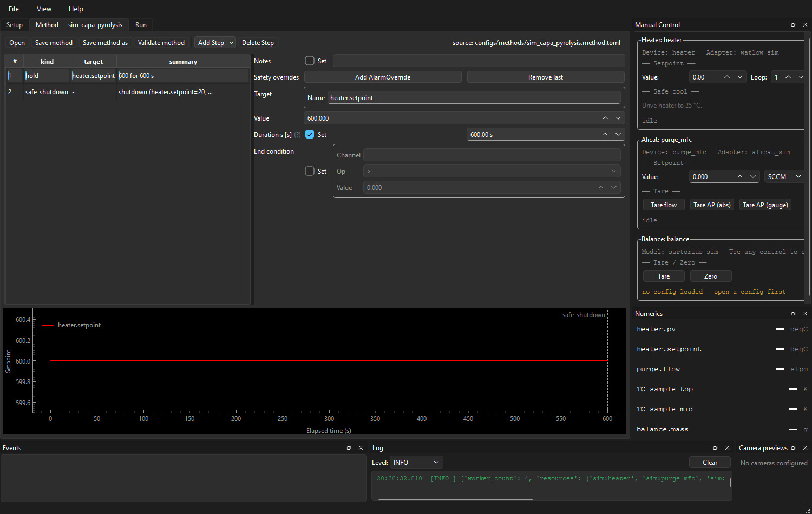
Task: Click Delete Step button
Action: [x=258, y=43]
